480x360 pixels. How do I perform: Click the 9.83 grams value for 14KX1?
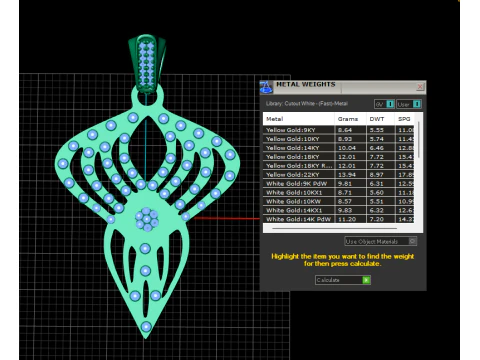click(345, 210)
